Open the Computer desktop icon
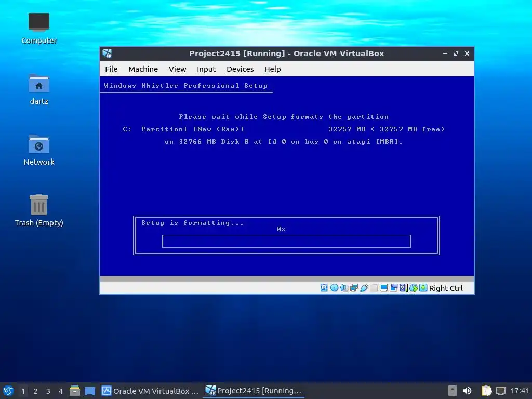Image resolution: width=532 pixels, height=399 pixels. [39, 29]
